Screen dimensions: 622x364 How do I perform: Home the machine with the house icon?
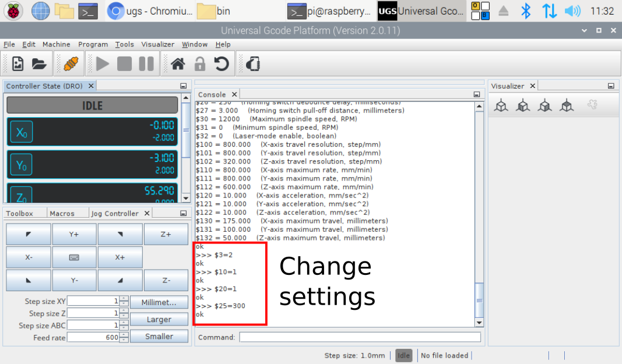pos(178,64)
